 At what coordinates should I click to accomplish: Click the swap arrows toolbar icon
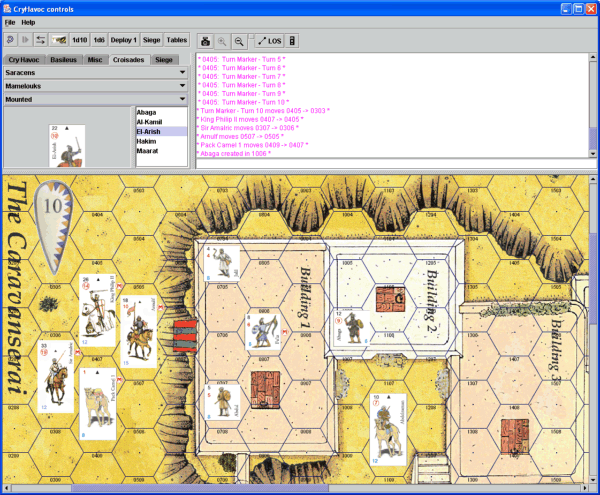(x=40, y=40)
